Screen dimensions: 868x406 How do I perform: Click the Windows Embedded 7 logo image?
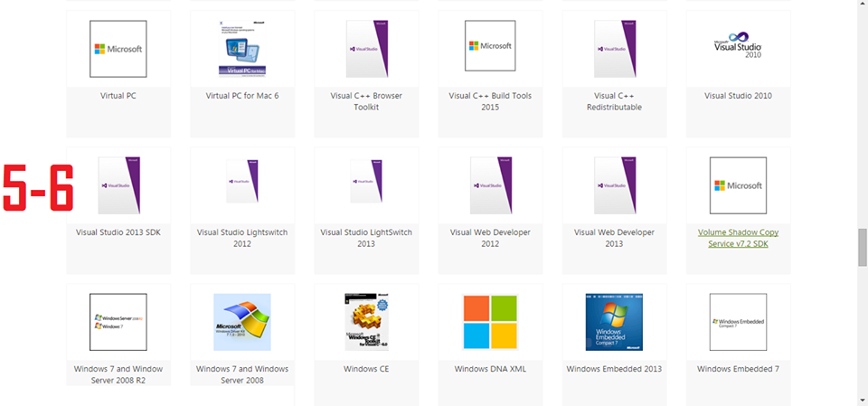click(739, 322)
